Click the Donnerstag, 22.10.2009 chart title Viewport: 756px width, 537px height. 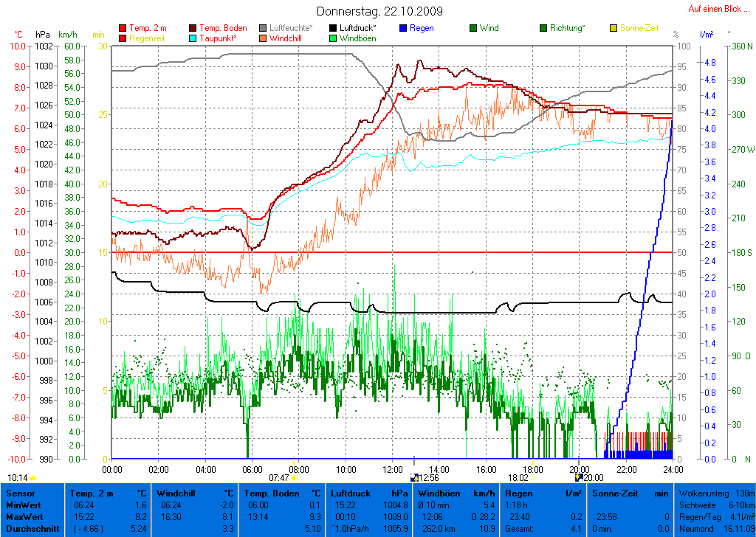(379, 11)
